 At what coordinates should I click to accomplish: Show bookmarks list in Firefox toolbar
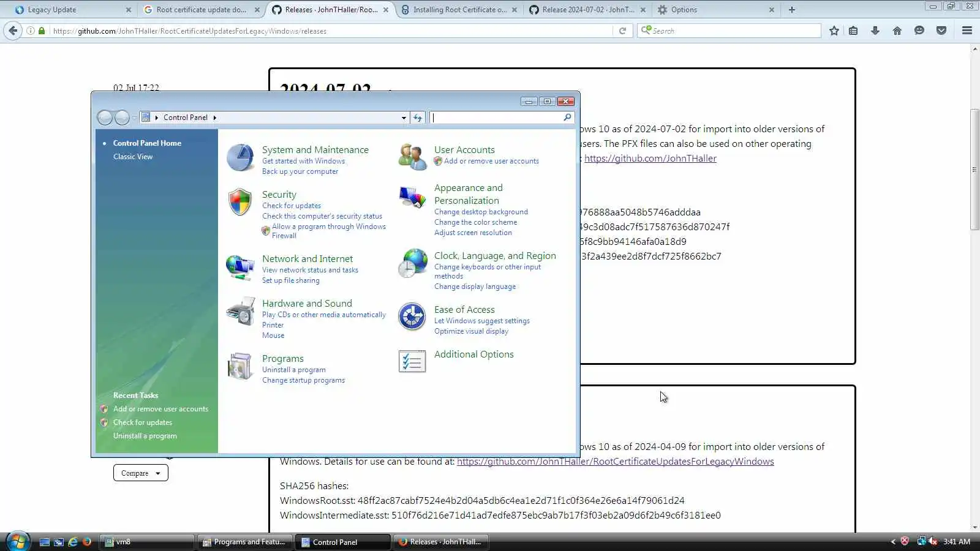(853, 31)
